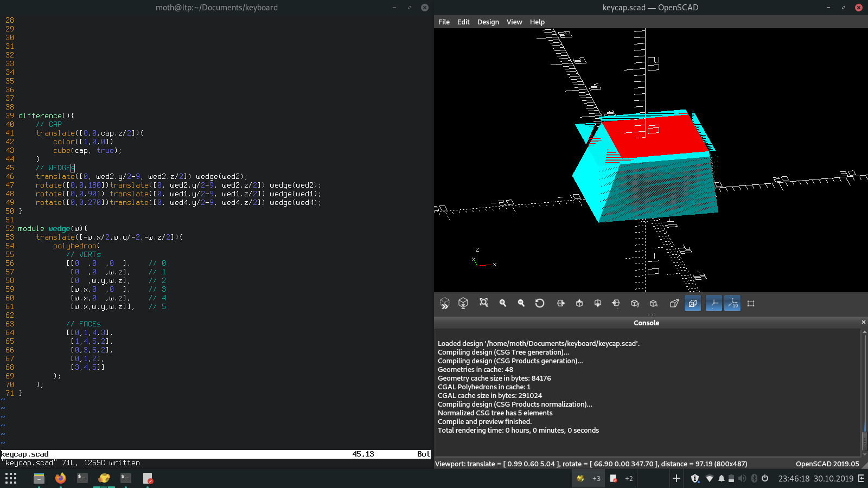Toggle Perspective projection in viewer toolbar
This screenshot has height=488, width=868.
(674, 304)
